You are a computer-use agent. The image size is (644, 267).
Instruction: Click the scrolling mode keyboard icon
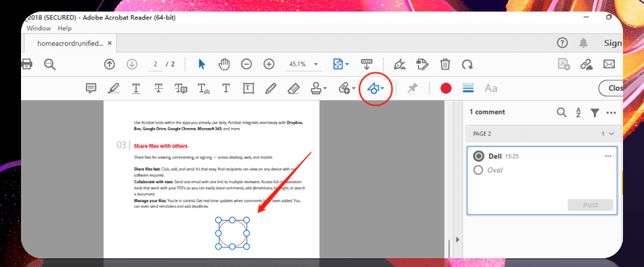pos(366,64)
